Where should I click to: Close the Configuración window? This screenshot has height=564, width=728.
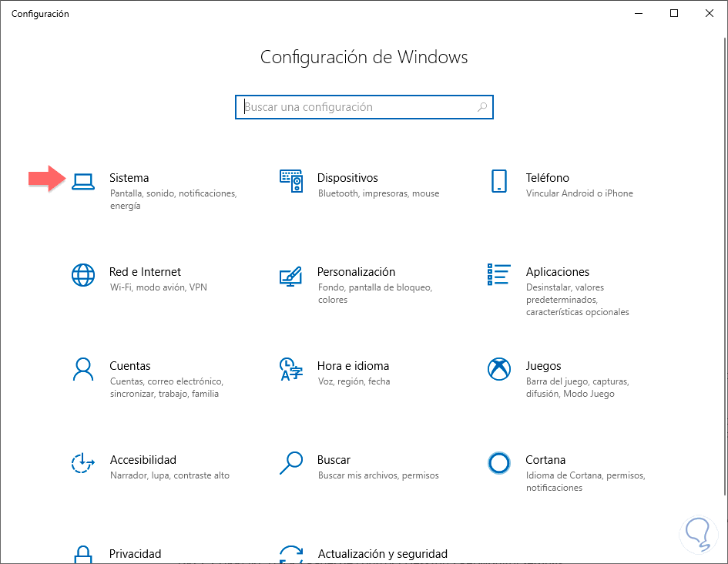pos(710,13)
